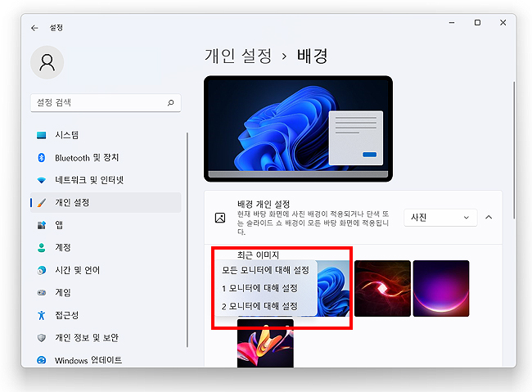Click the 네트워크 및 인터넷 wifi icon
Viewport: 532px width, 392px height.
[42, 180]
